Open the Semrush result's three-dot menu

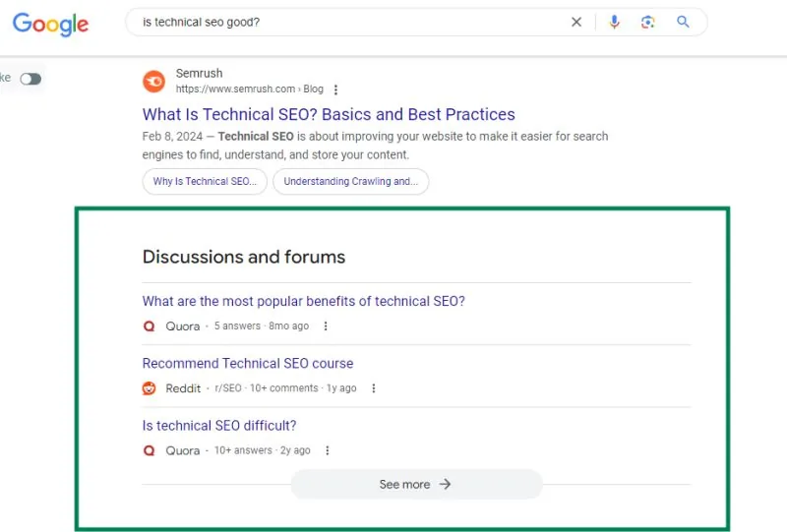(335, 89)
